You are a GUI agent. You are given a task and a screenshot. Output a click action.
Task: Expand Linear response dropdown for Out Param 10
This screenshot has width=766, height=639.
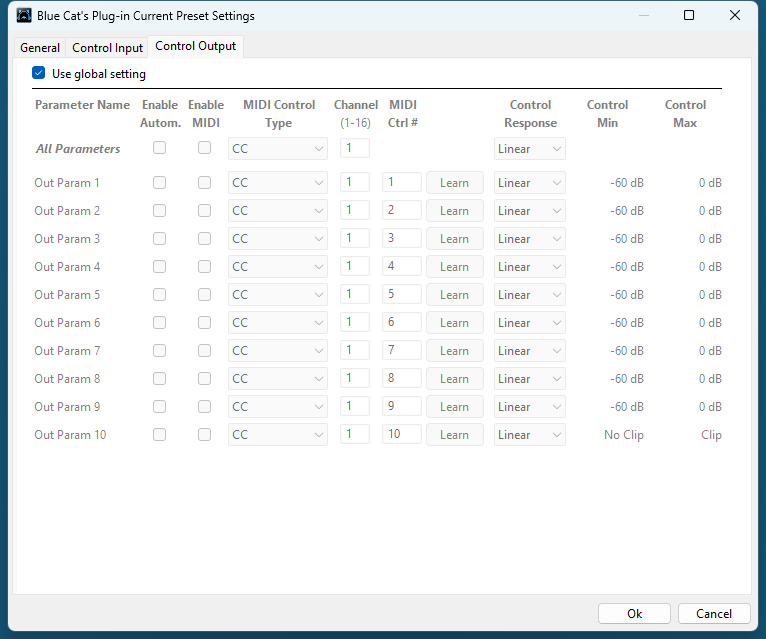click(x=530, y=435)
